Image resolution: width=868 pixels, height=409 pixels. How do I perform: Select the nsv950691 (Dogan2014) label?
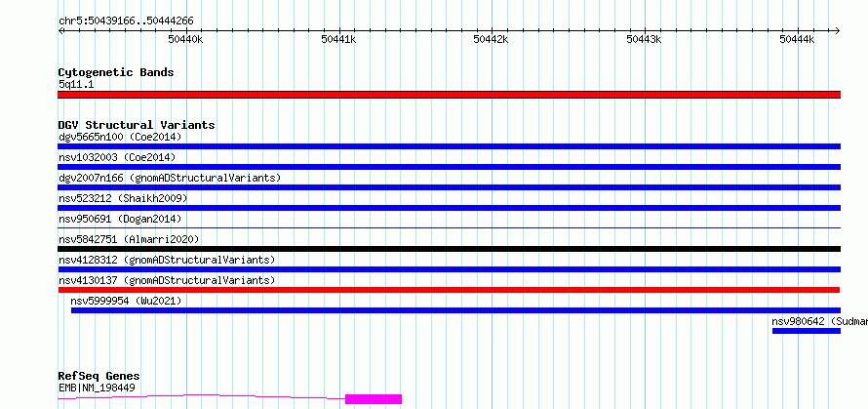click(x=120, y=219)
